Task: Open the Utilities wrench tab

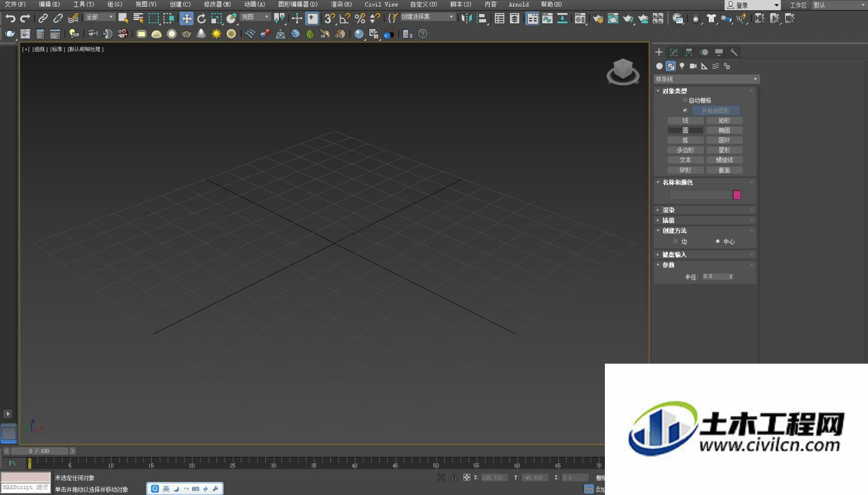Action: [x=734, y=52]
